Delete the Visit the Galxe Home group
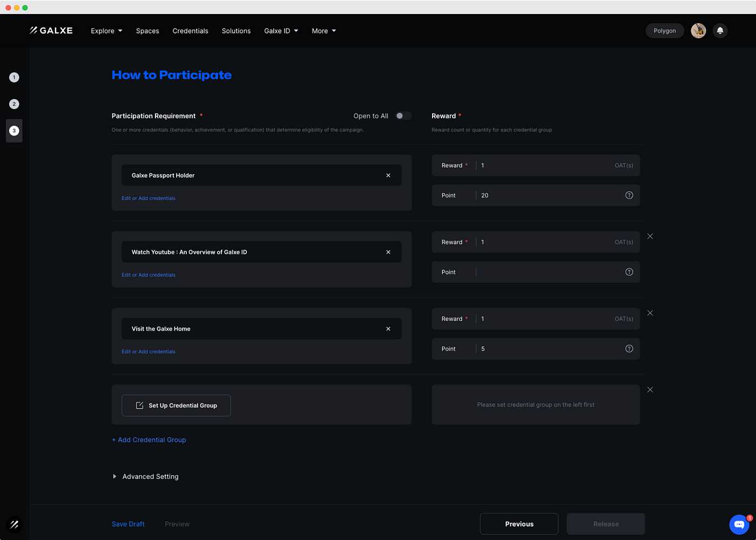Viewport: 756px width, 540px height. click(650, 313)
